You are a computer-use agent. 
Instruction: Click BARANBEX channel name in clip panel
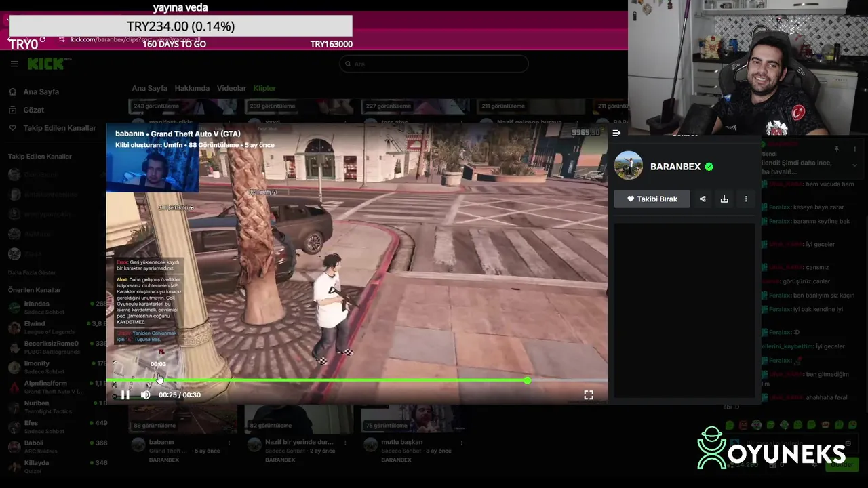tap(675, 167)
